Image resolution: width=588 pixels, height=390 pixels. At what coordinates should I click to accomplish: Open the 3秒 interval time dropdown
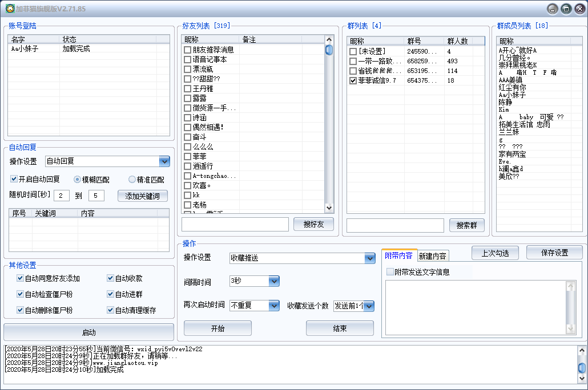tap(273, 281)
